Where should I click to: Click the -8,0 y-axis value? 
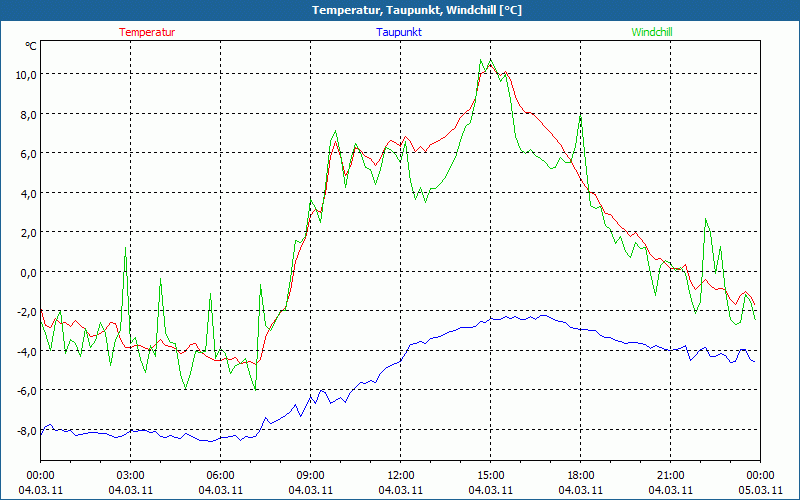point(27,431)
